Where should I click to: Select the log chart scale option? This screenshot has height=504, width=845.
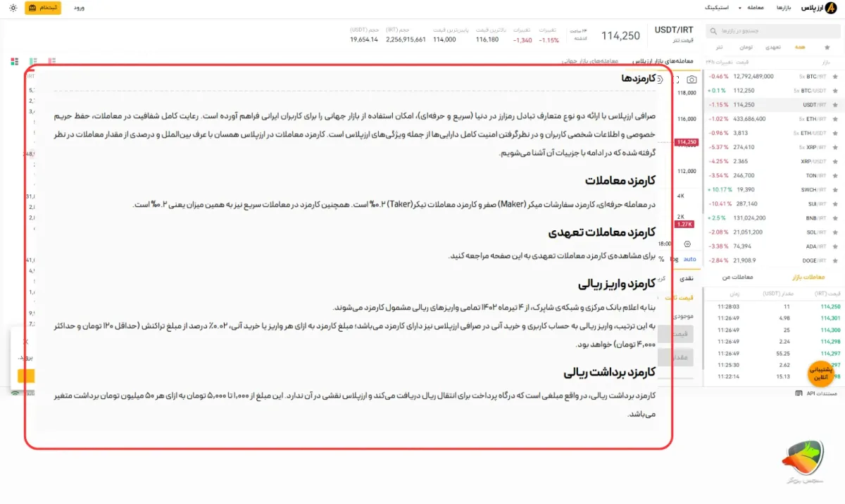pos(676,260)
